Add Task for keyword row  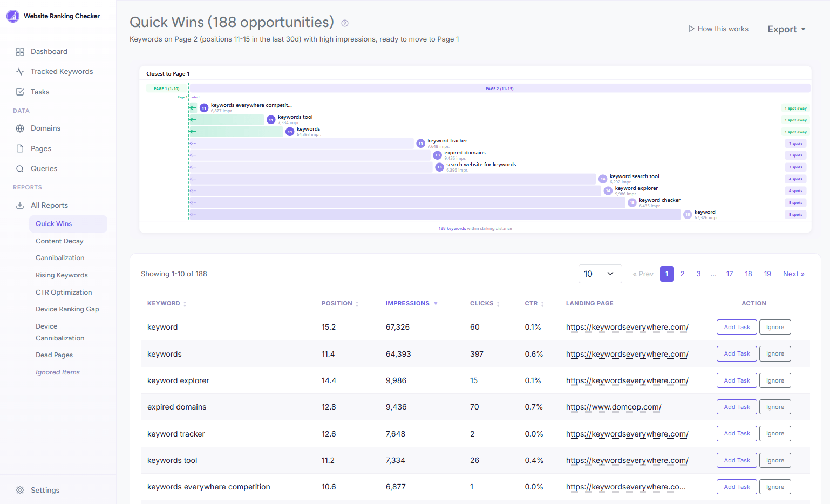tap(737, 327)
